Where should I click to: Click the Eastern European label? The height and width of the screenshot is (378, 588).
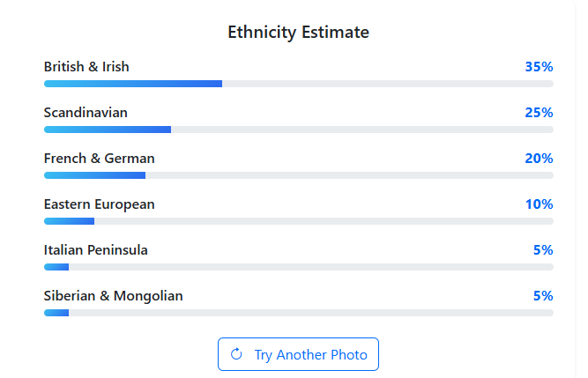pyautogui.click(x=99, y=204)
